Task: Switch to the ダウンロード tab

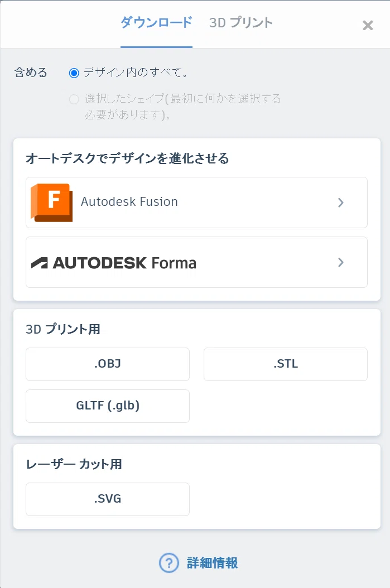Action: pyautogui.click(x=156, y=23)
